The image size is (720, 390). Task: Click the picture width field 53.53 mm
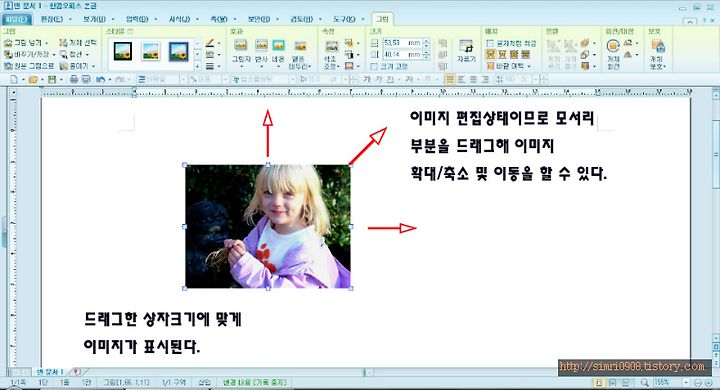[402, 43]
